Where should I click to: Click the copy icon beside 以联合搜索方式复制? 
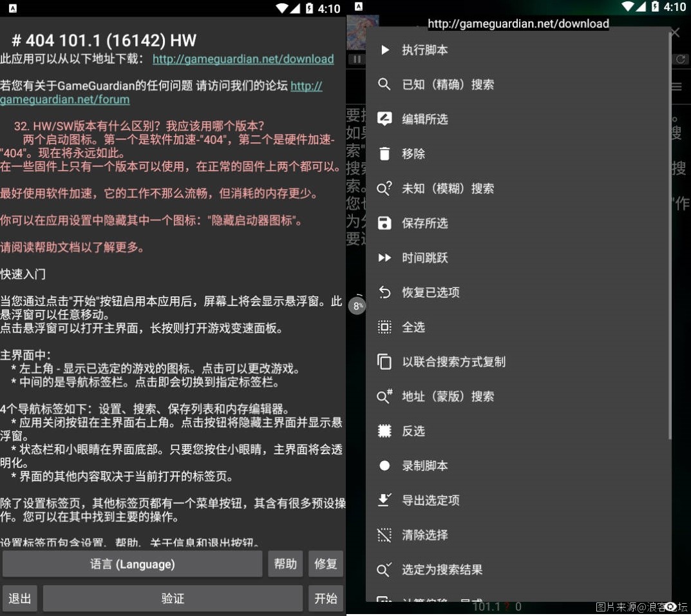pyautogui.click(x=384, y=361)
